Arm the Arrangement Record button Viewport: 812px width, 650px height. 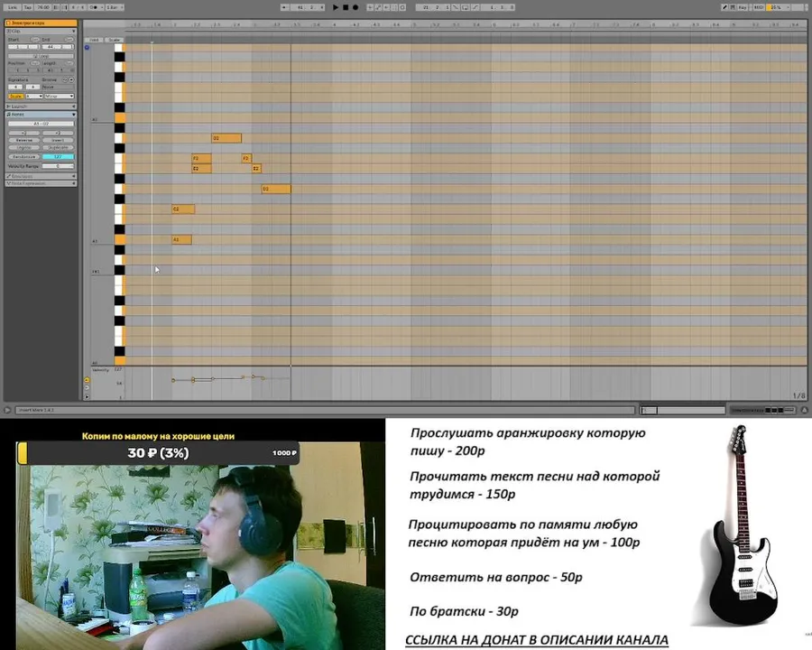coord(355,7)
